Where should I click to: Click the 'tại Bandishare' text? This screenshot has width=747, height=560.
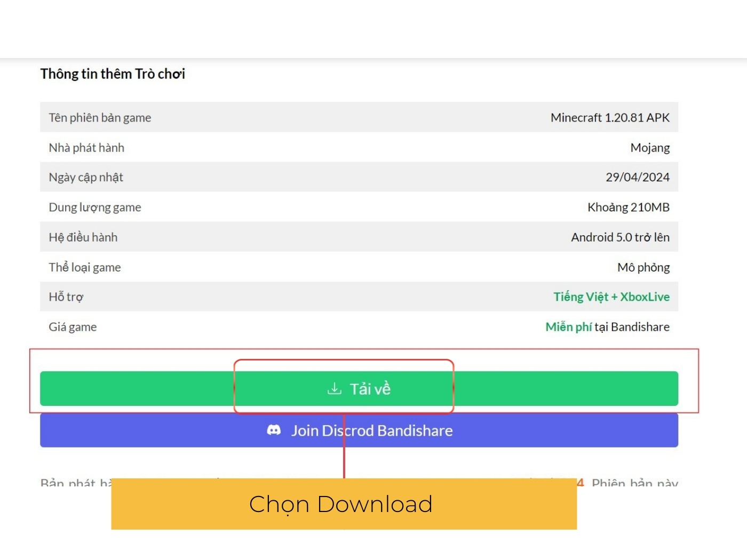click(632, 327)
